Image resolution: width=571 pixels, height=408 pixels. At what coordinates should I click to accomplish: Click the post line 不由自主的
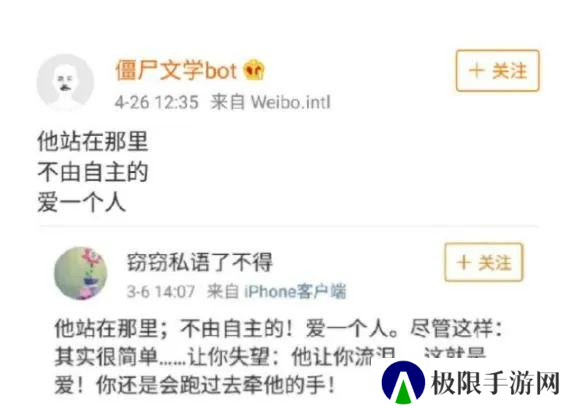92,172
